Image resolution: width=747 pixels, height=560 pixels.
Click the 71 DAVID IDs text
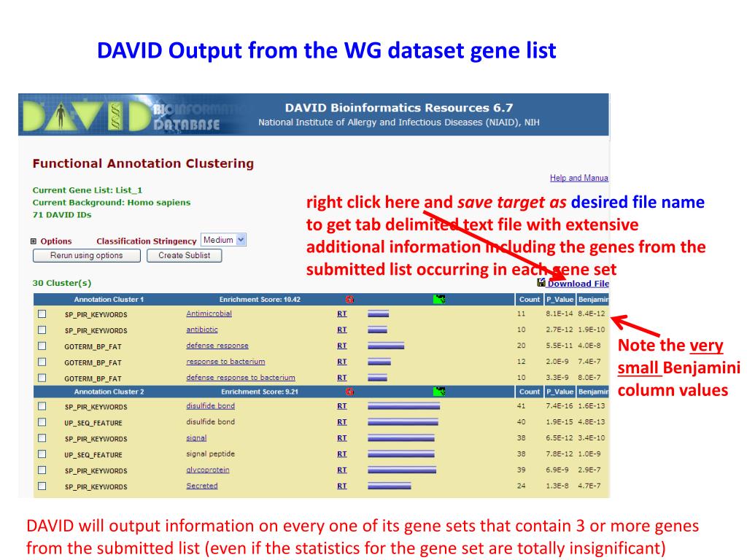[62, 215]
